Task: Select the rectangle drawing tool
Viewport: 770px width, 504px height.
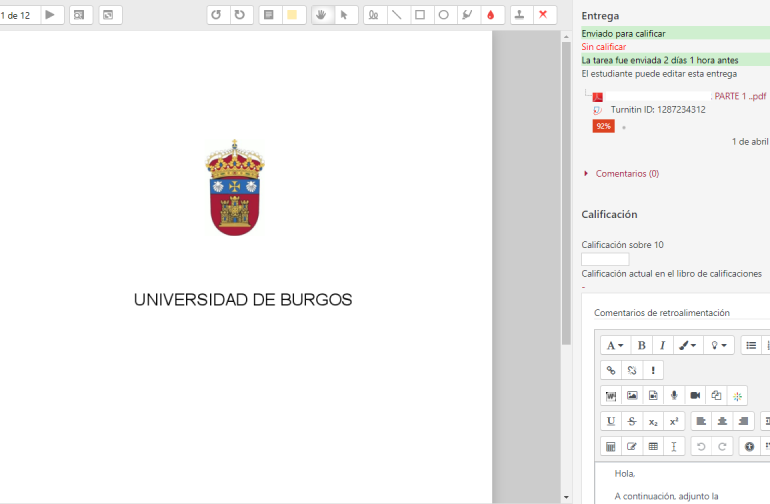Action: pos(420,15)
